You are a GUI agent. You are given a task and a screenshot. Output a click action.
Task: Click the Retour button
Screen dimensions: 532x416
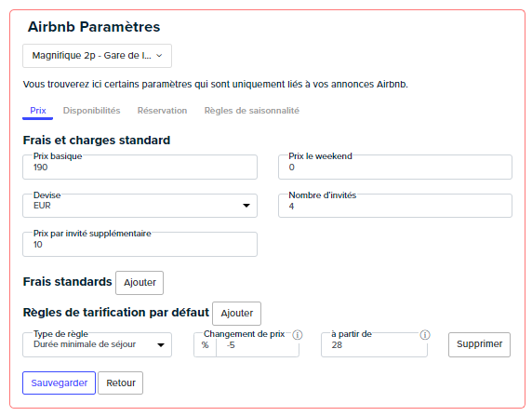tap(121, 383)
